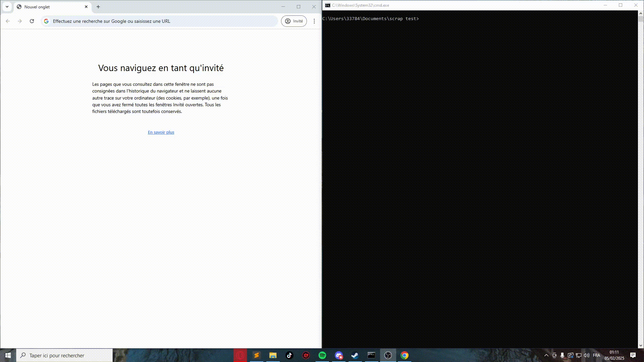Click the Windows taskbar search box

pyautogui.click(x=64, y=355)
